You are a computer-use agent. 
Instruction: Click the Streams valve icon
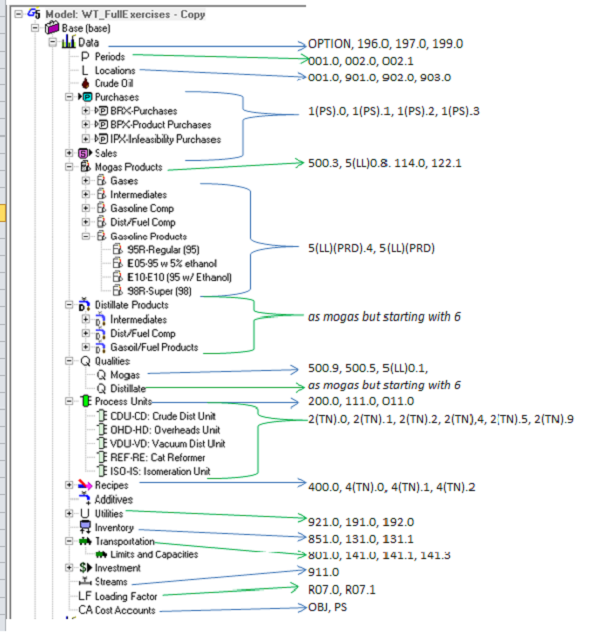pyautogui.click(x=85, y=581)
